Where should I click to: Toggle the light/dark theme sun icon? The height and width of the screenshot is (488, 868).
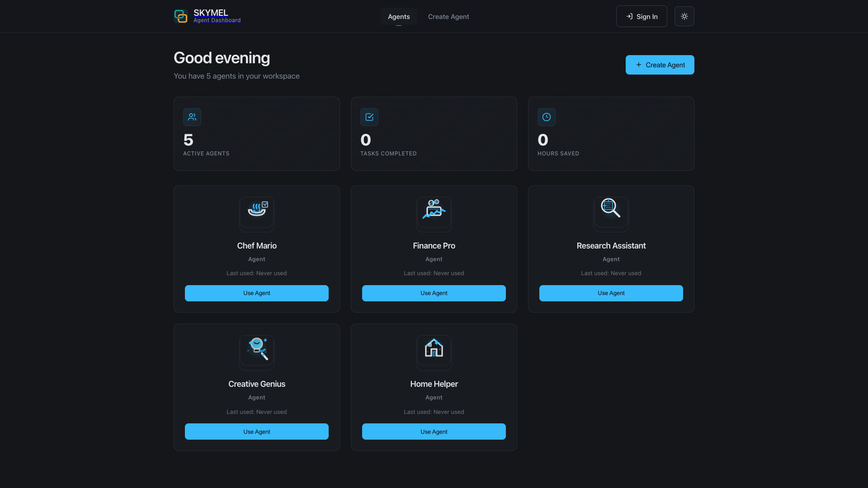coord(684,16)
